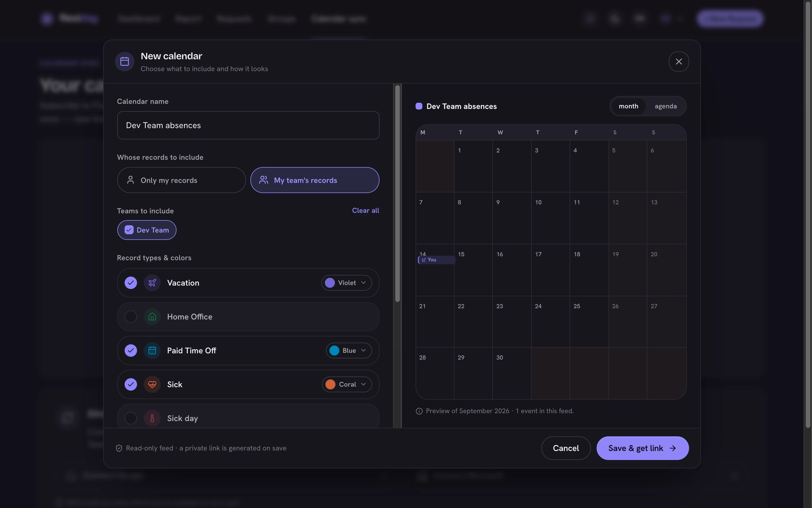812x508 pixels.
Task: Click Clear all teams link
Action: 365,210
